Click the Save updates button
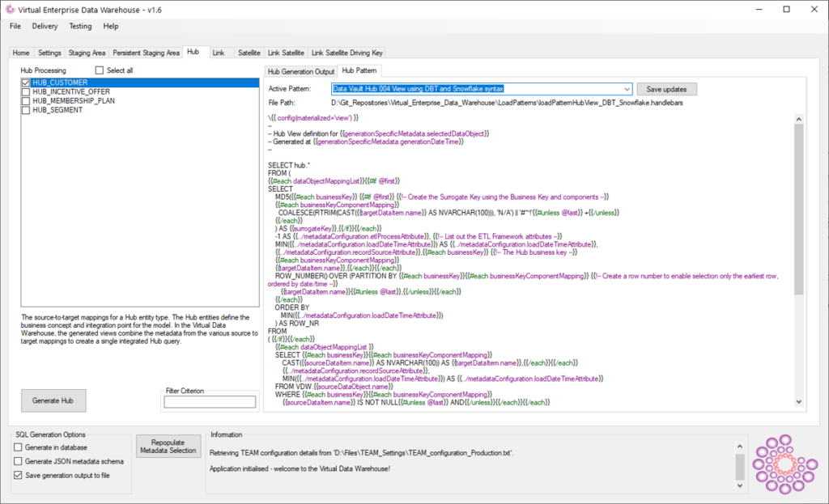Image resolution: width=829 pixels, height=504 pixels. pos(666,89)
